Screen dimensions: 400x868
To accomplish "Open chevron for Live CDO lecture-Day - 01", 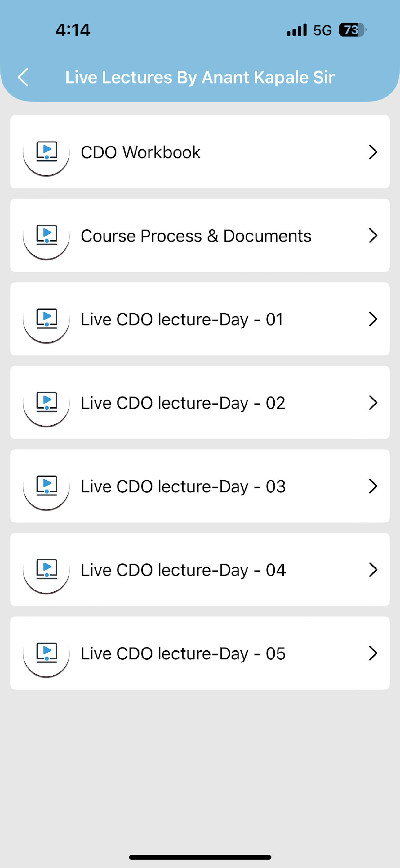I will 373,319.
